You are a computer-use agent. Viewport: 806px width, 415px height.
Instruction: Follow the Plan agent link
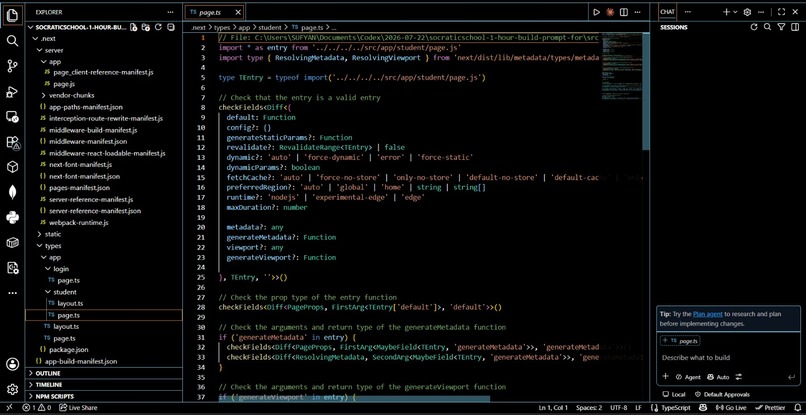pyautogui.click(x=707, y=314)
